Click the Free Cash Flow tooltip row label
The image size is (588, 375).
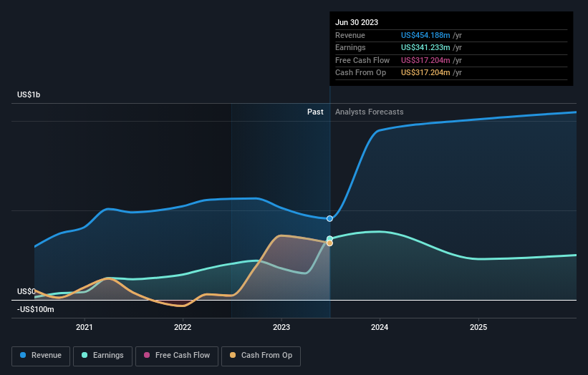click(x=362, y=60)
